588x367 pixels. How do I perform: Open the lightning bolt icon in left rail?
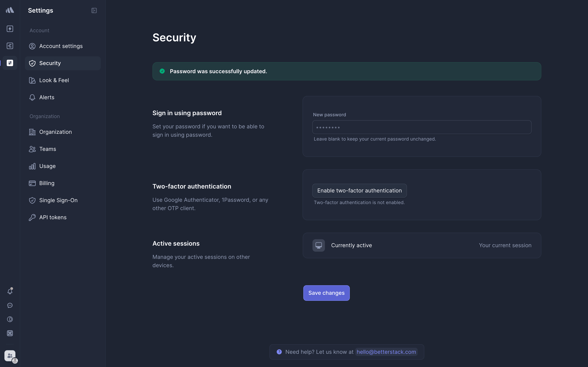pos(10,29)
